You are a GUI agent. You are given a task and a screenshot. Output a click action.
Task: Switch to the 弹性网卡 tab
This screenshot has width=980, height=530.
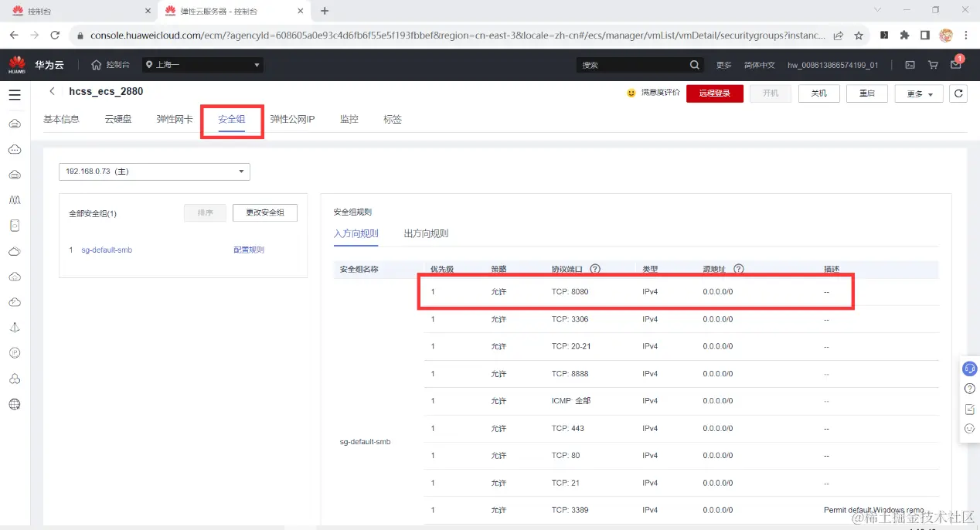click(175, 120)
